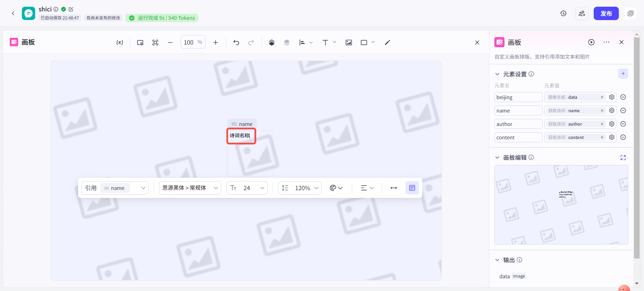Viewport: 644px width, 291px height.
Task: Close the canvas editor panel
Action: click(x=477, y=43)
